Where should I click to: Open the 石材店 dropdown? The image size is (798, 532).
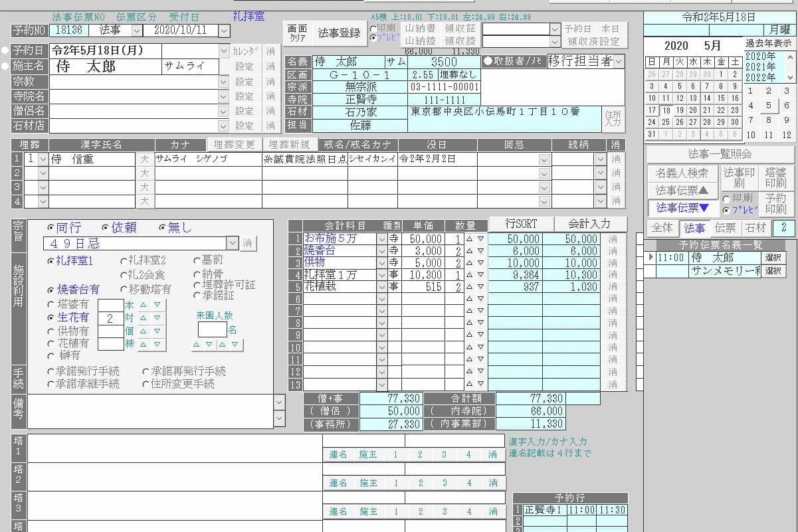(224, 126)
